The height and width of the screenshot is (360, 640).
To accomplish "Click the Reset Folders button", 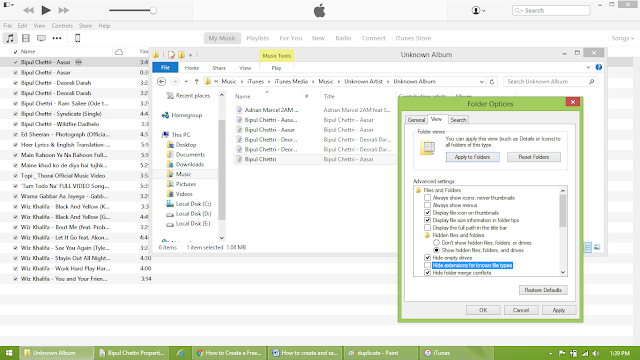I will pos(534,157).
